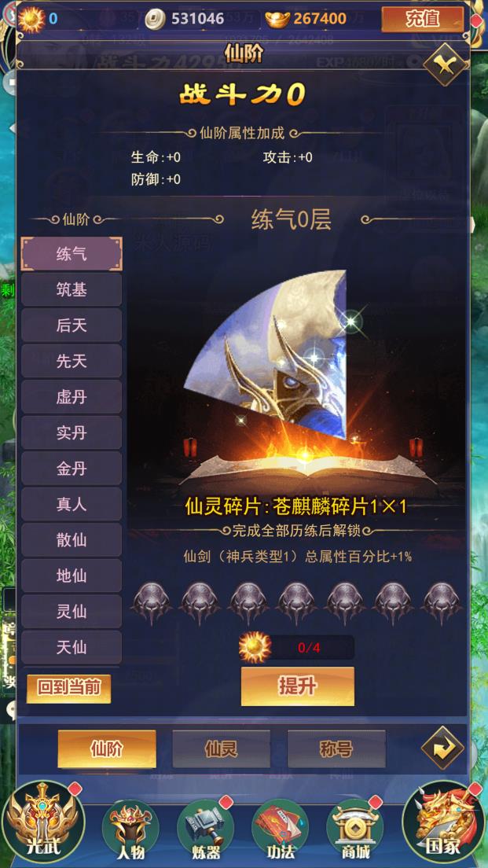The height and width of the screenshot is (868, 488).
Task: Click the back arrow diamond icon
Action: [x=442, y=747]
